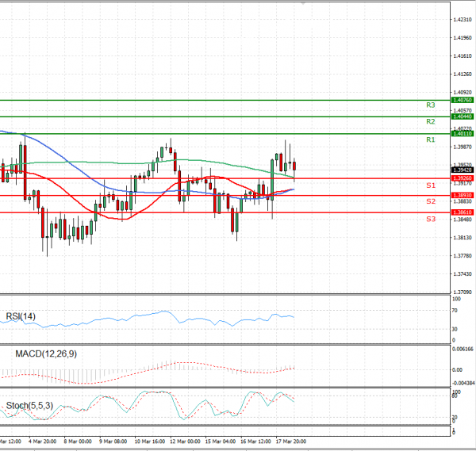Click the 1.41260 price axis label
Screen dimensions: 476x451
[463, 75]
